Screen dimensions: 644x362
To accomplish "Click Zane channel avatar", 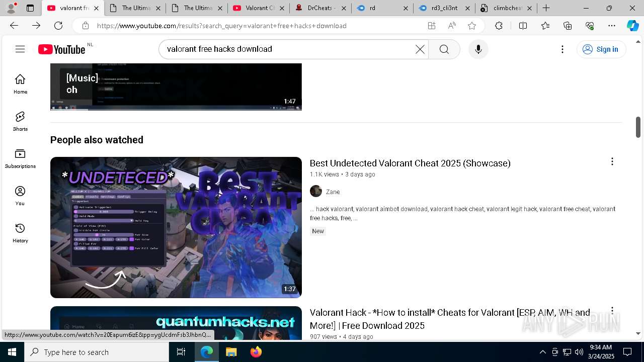I will [x=316, y=191].
